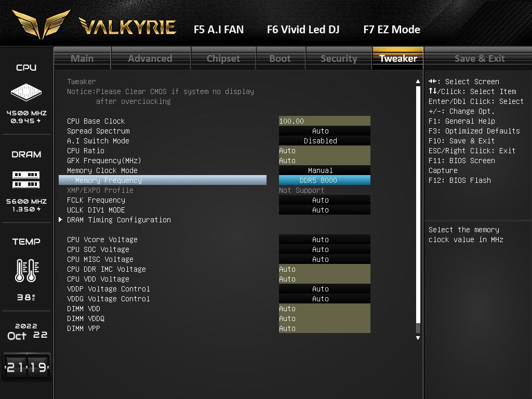The height and width of the screenshot is (399, 532).
Task: Open the Memory Frequency DDR5 8000 dropdown
Action: point(324,180)
